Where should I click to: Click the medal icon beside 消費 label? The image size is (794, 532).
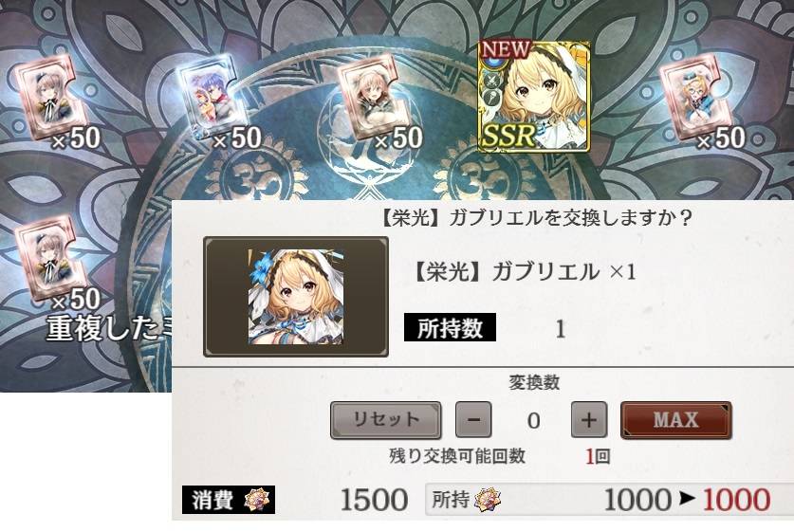pos(259,500)
